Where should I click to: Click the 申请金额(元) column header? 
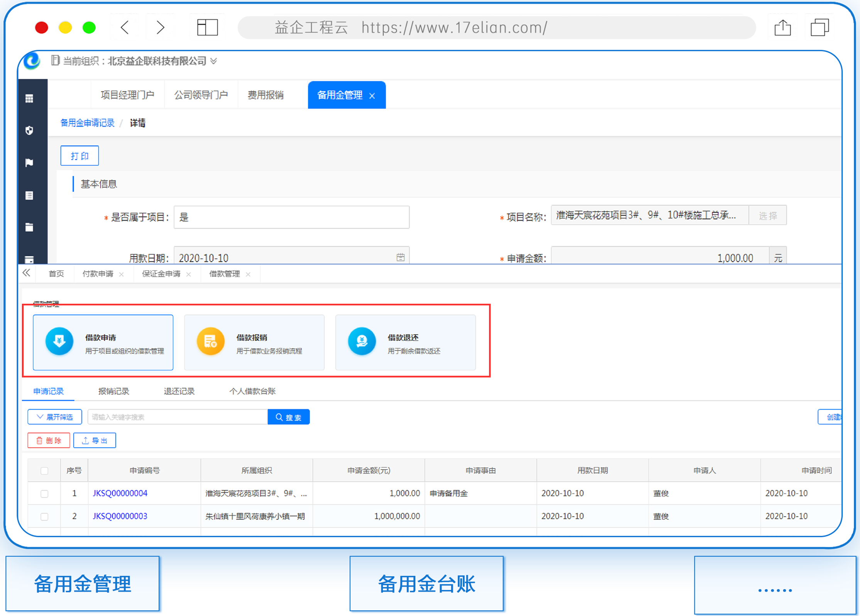coord(369,470)
